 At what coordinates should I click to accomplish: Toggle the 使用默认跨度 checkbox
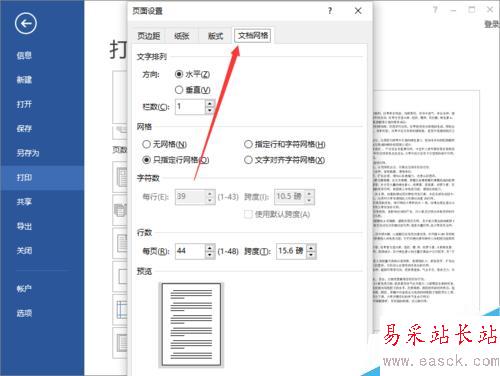pyautogui.click(x=277, y=214)
